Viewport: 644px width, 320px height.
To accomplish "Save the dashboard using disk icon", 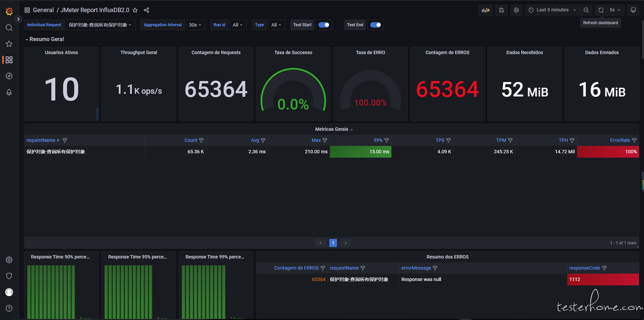I will (501, 10).
